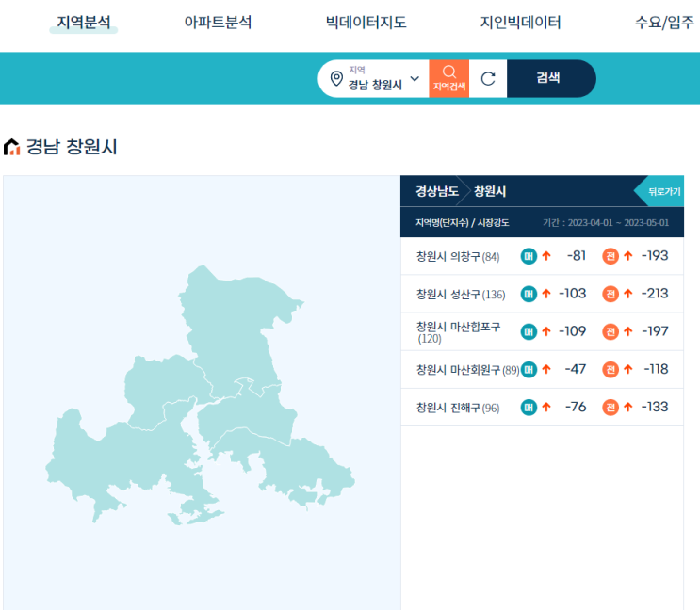Open the 아파트분석 menu

pos(218,23)
